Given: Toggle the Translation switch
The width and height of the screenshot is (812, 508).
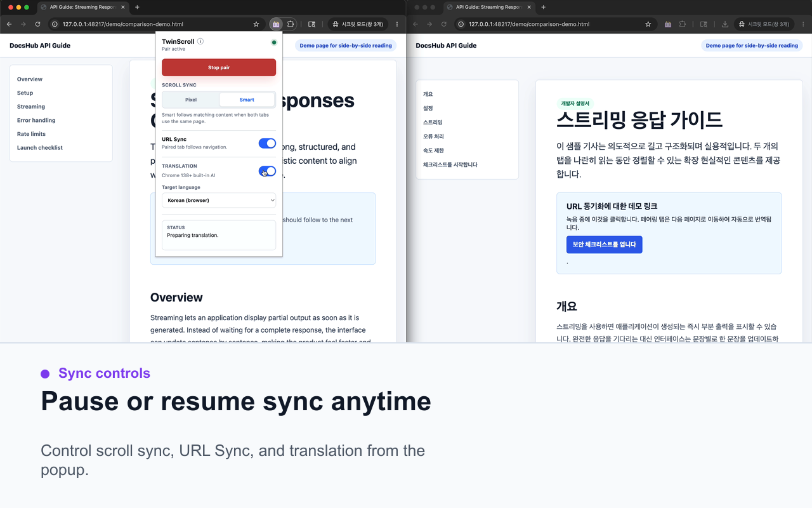Looking at the screenshot, I should (x=267, y=171).
